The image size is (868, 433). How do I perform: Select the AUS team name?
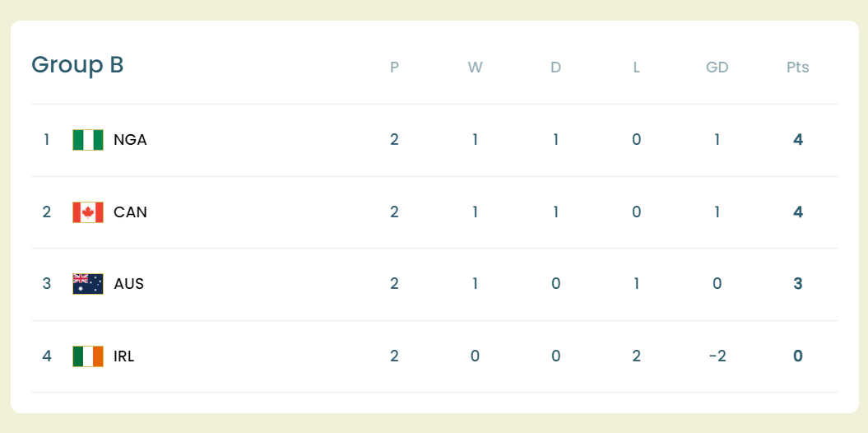click(x=129, y=284)
